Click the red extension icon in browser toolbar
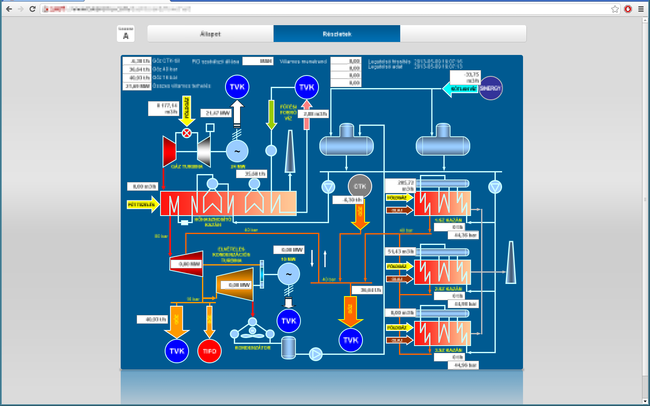650x406 pixels. (628, 9)
